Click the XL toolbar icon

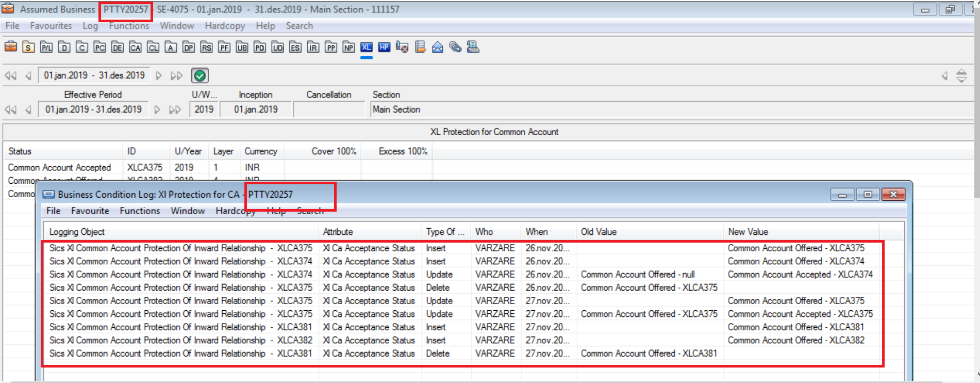click(366, 47)
